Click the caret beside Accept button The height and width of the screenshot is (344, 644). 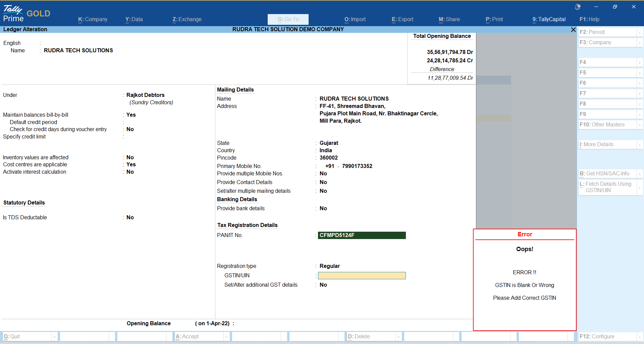pos(226,336)
